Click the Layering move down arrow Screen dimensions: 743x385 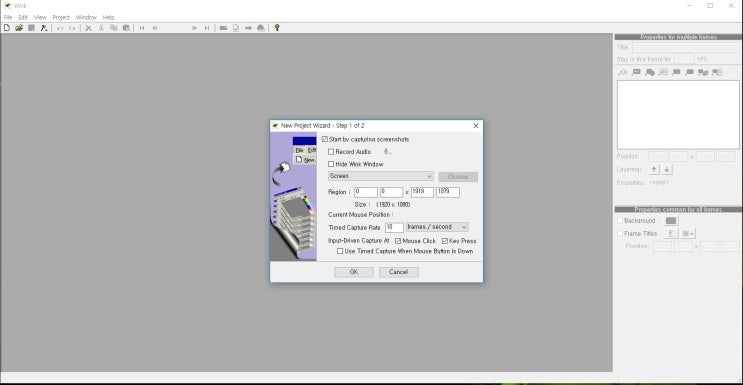pos(667,169)
